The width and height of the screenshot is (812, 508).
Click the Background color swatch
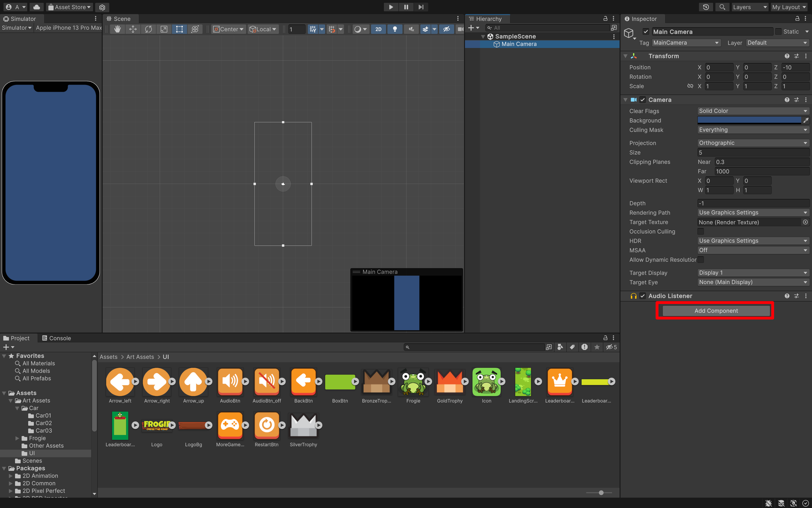tap(749, 120)
